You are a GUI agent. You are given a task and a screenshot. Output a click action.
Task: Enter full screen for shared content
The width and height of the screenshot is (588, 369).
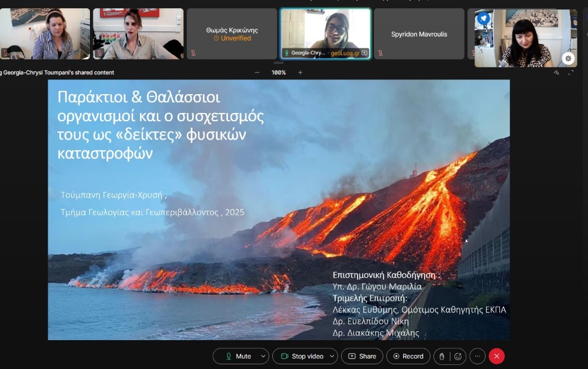tap(570, 73)
